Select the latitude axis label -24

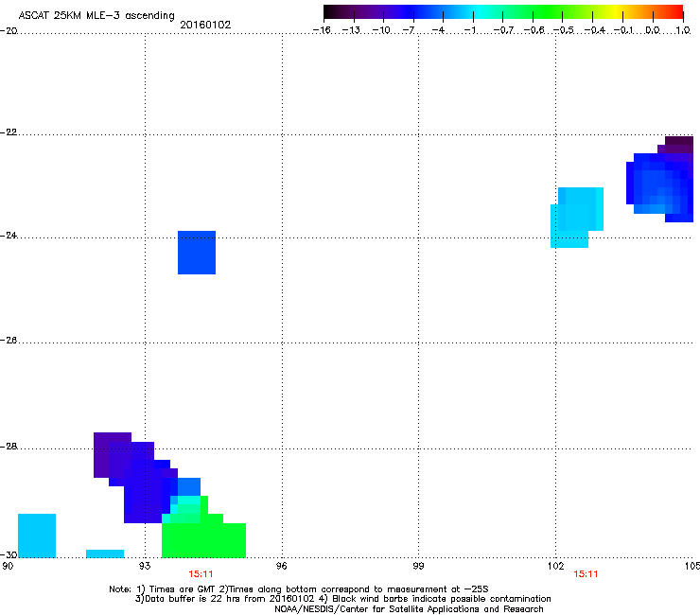click(9, 236)
